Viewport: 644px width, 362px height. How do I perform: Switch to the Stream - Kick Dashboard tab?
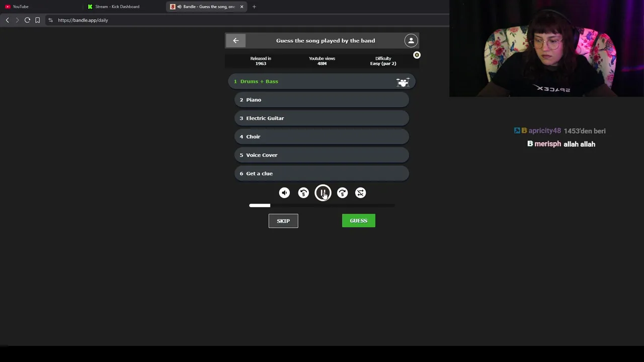pos(123,7)
